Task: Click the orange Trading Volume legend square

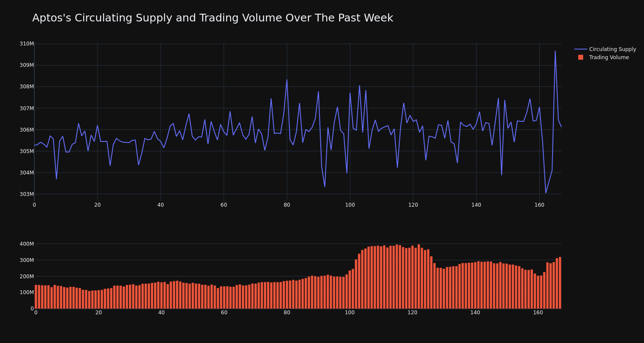Action: [x=580, y=57]
